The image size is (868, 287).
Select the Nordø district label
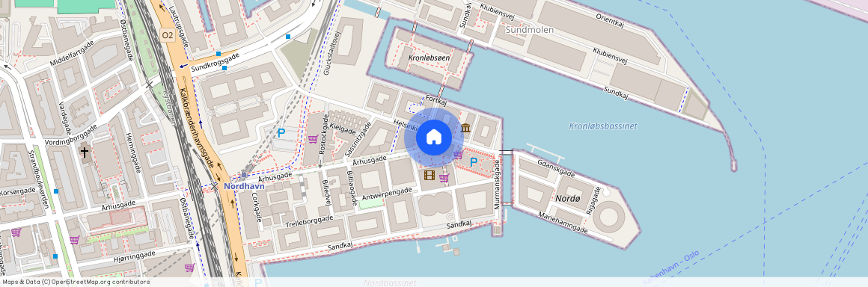(567, 198)
